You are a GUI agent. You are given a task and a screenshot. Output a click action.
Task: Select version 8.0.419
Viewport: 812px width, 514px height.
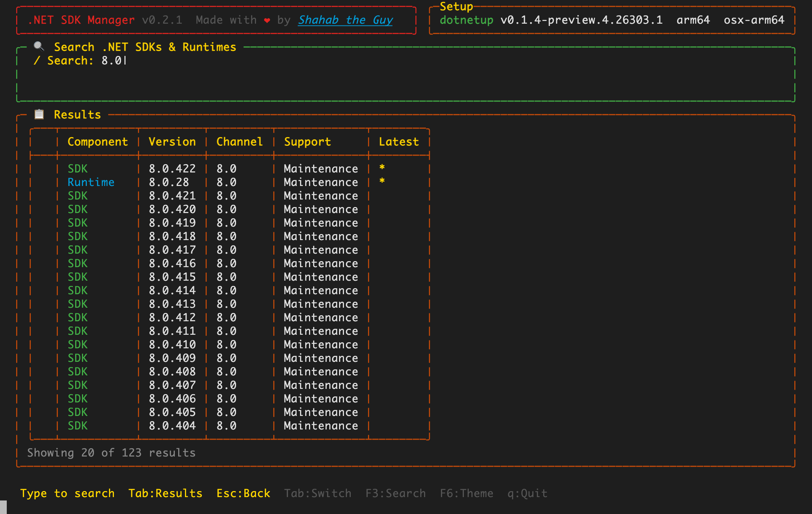pyautogui.click(x=172, y=223)
